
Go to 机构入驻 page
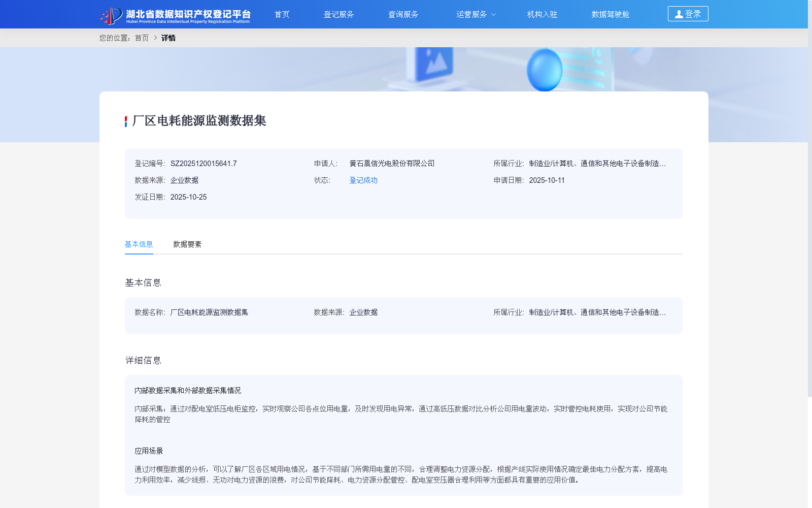click(542, 14)
